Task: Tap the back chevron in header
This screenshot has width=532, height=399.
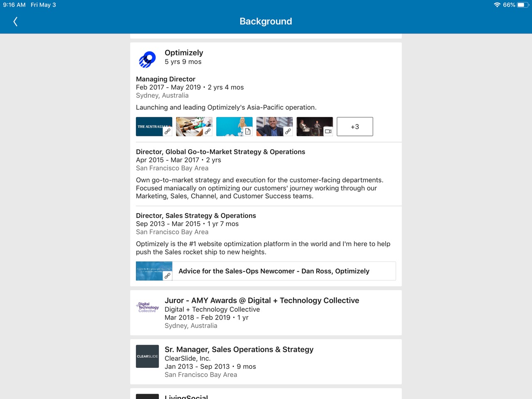Action: click(15, 22)
